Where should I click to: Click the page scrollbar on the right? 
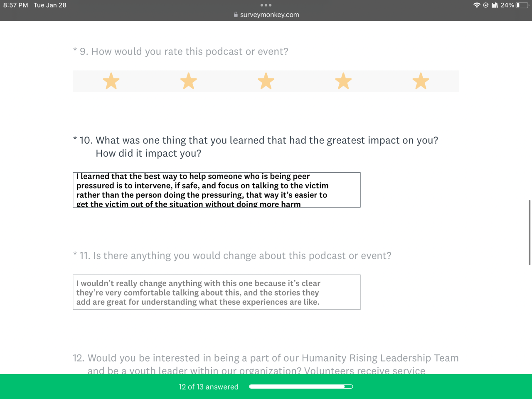(x=530, y=232)
